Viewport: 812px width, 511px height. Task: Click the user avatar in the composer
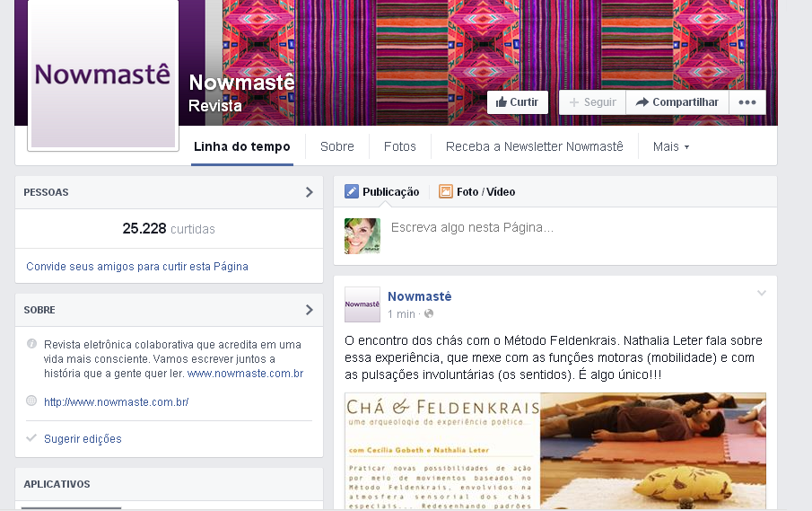[x=362, y=236]
